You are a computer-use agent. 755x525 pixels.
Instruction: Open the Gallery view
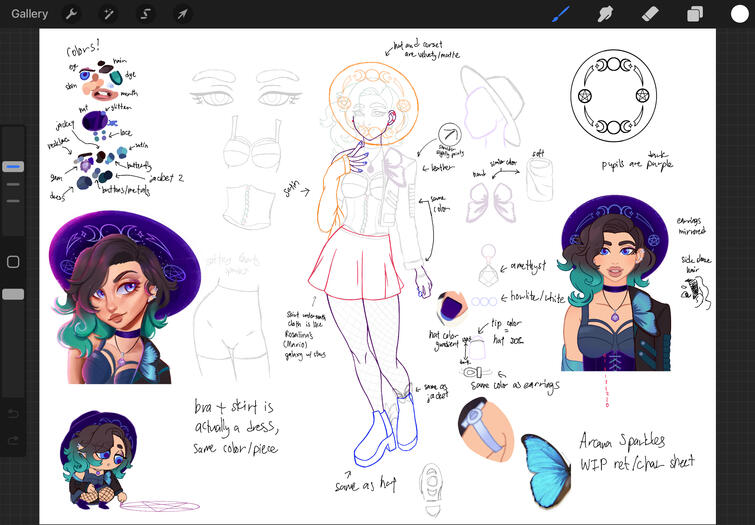(x=30, y=14)
